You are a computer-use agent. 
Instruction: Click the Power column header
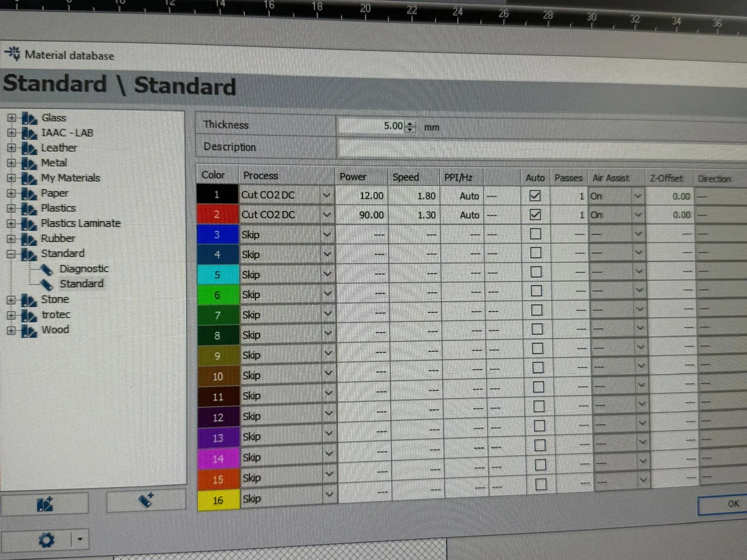pos(362,177)
